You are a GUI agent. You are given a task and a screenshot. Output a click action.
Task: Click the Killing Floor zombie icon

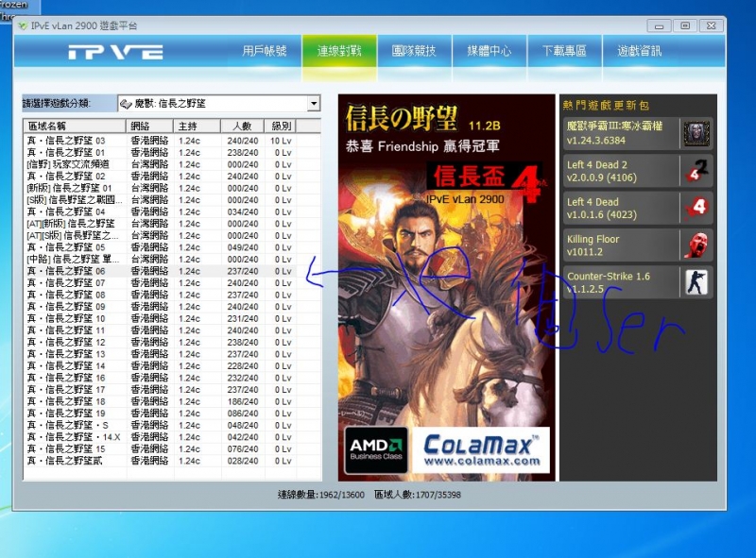pos(696,245)
